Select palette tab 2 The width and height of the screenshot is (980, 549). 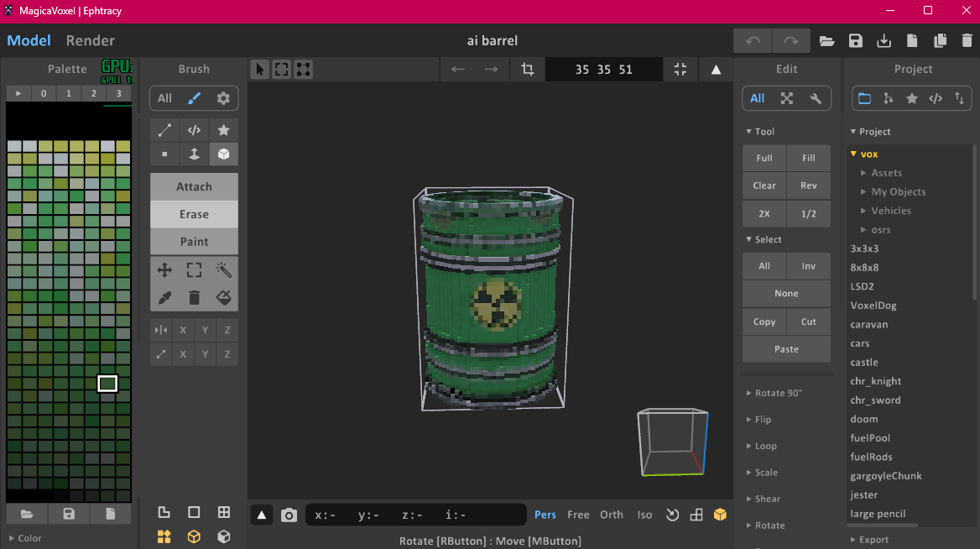94,93
